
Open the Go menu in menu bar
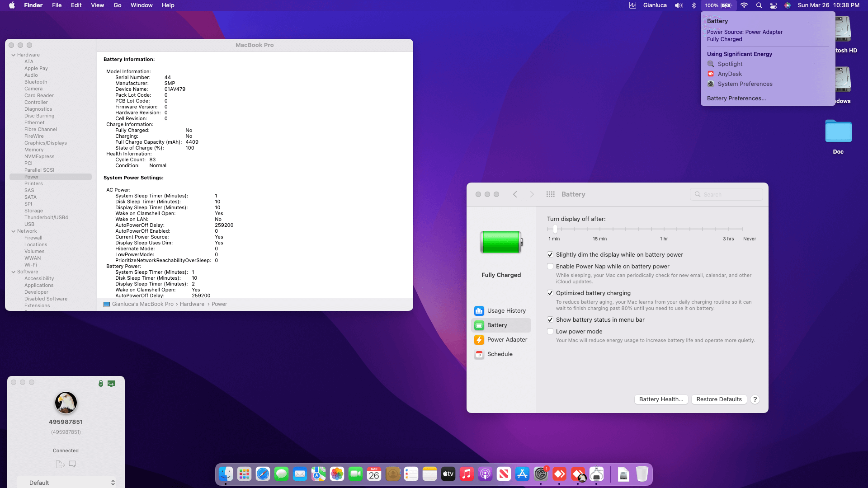[x=117, y=5]
